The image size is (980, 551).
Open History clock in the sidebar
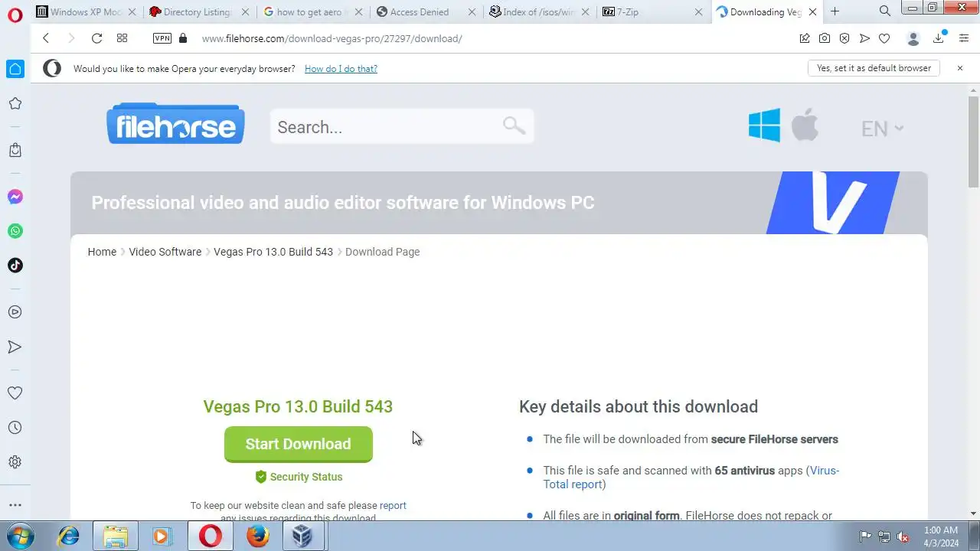coord(15,428)
